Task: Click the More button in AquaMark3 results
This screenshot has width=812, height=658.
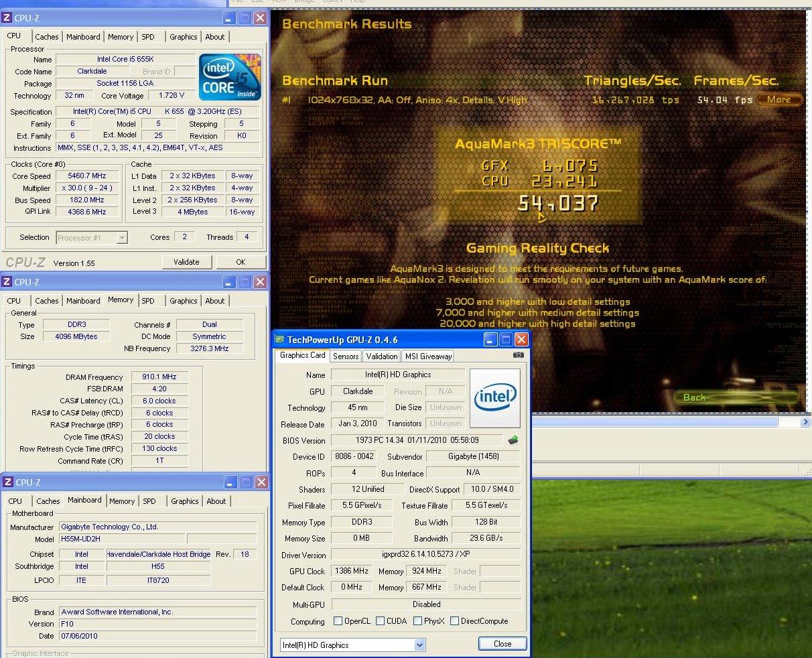Action: click(x=779, y=99)
